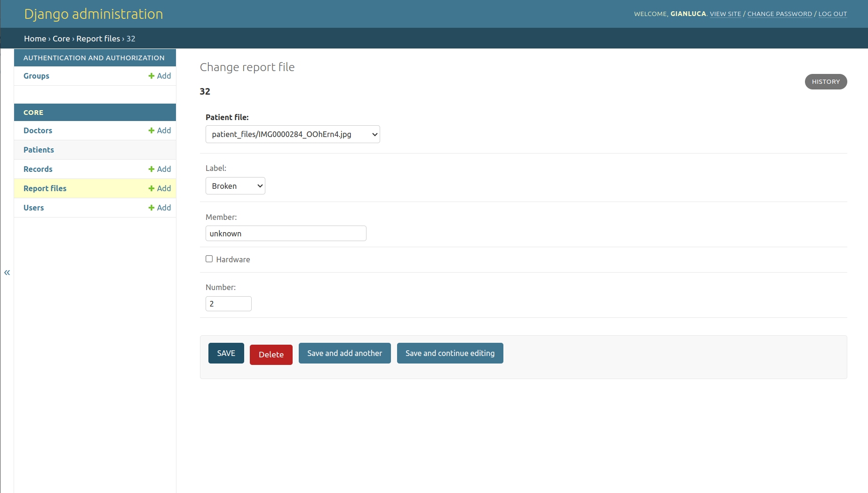The width and height of the screenshot is (868, 493).
Task: Add a new Record
Action: [x=159, y=169]
